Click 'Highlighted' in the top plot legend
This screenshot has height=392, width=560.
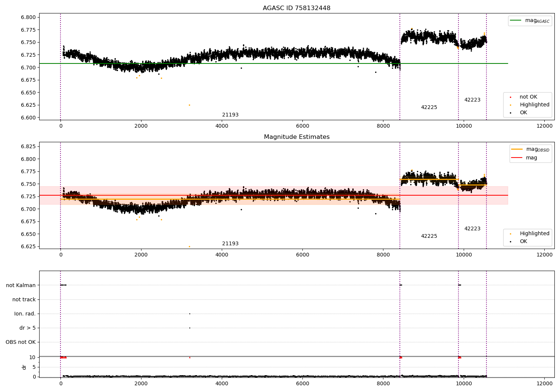534,105
